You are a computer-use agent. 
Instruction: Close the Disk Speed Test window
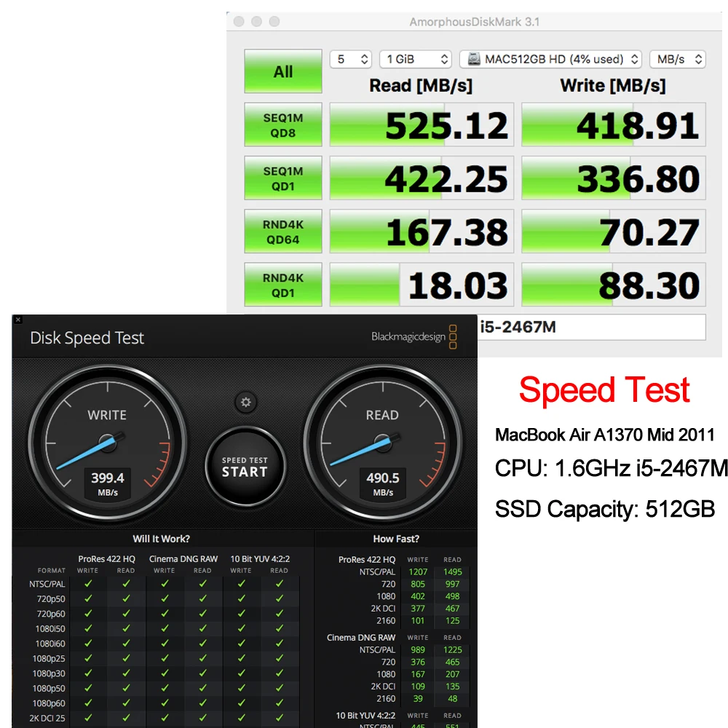coord(18,320)
